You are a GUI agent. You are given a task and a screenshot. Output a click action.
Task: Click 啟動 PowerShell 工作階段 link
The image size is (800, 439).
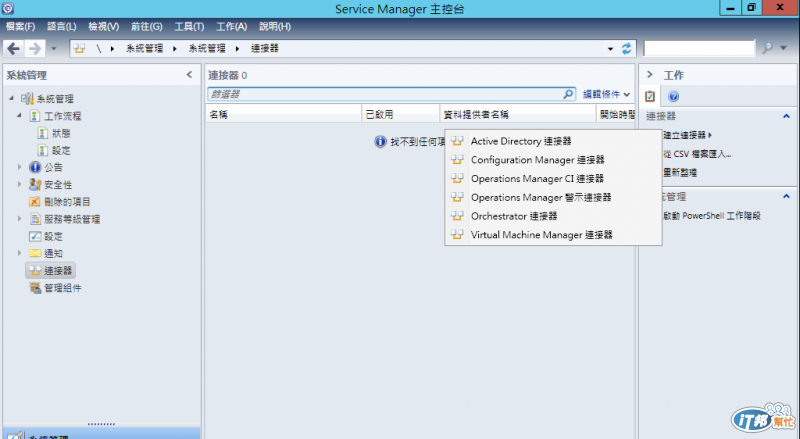pos(712,216)
